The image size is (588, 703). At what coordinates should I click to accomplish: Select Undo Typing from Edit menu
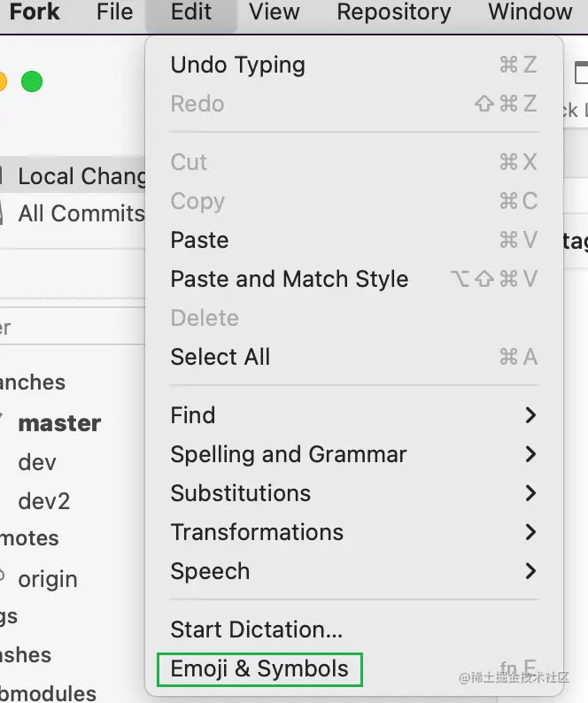(237, 65)
